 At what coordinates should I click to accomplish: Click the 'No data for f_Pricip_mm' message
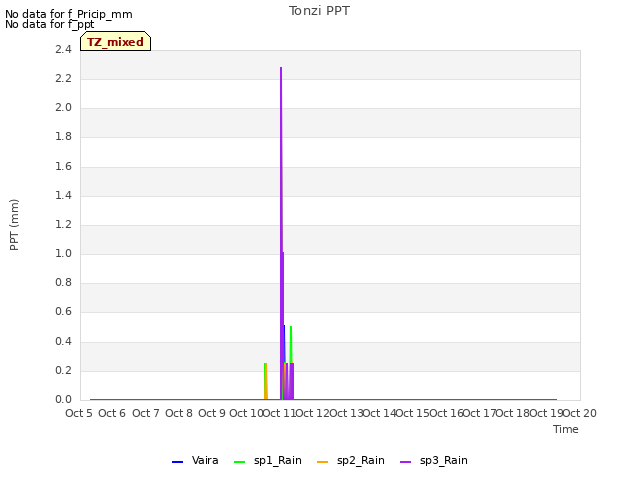tap(69, 14)
